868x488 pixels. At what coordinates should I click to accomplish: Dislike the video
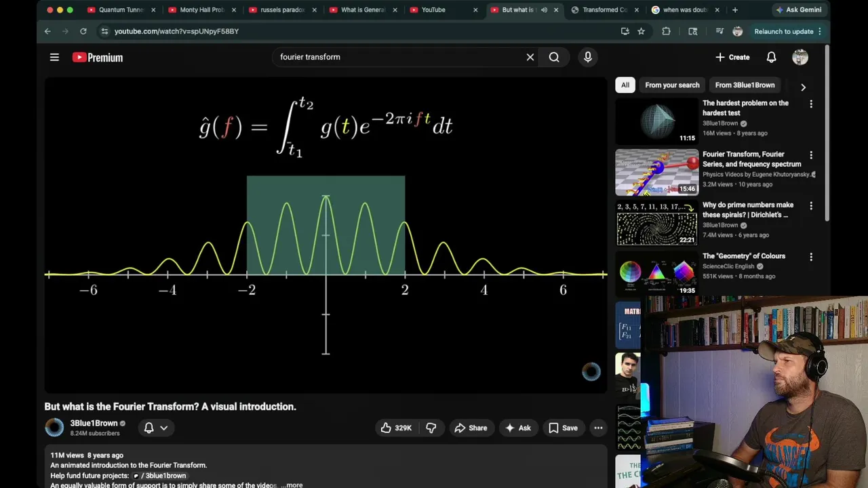431,428
